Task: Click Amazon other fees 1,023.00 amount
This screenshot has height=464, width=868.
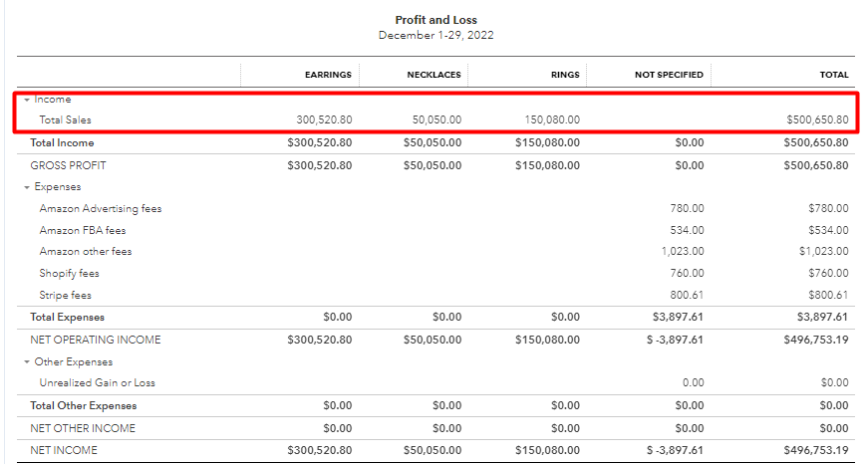Action: (683, 251)
